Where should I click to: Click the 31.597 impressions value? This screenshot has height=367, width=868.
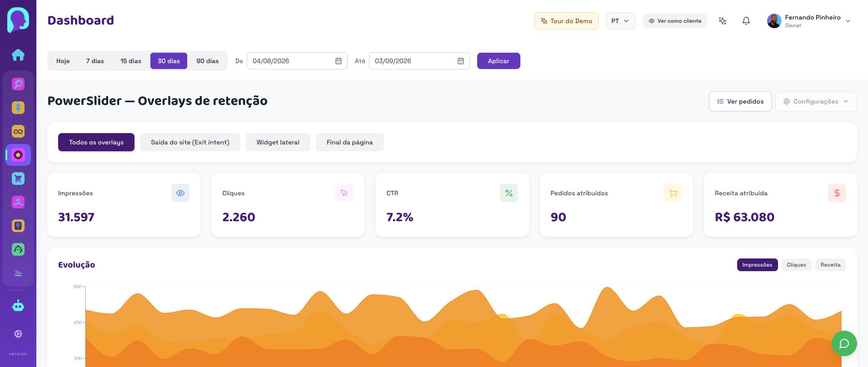(76, 217)
